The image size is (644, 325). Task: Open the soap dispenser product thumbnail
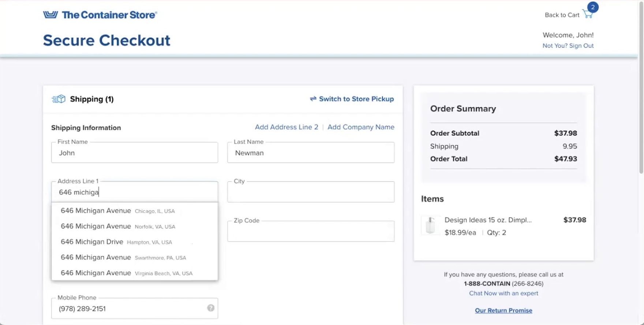coord(430,225)
